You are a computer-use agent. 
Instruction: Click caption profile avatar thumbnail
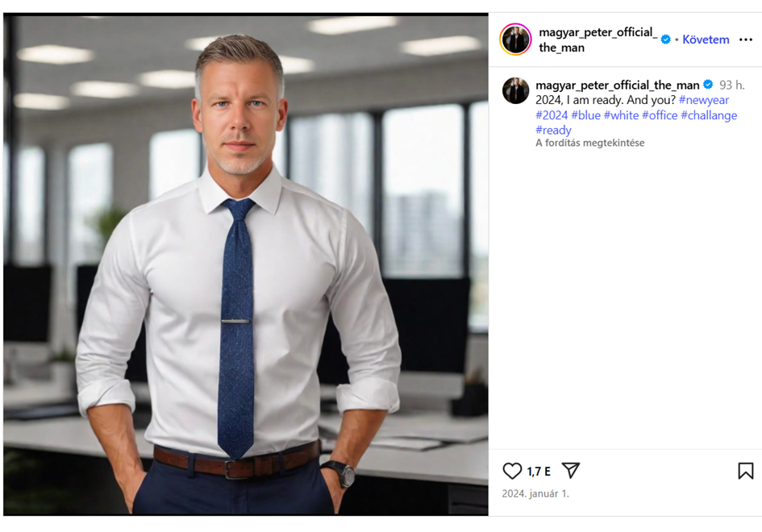pyautogui.click(x=515, y=90)
